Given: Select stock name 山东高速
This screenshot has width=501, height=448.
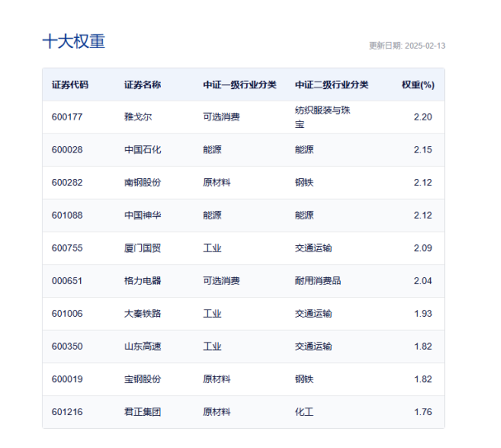Looking at the screenshot, I should pos(143,347).
